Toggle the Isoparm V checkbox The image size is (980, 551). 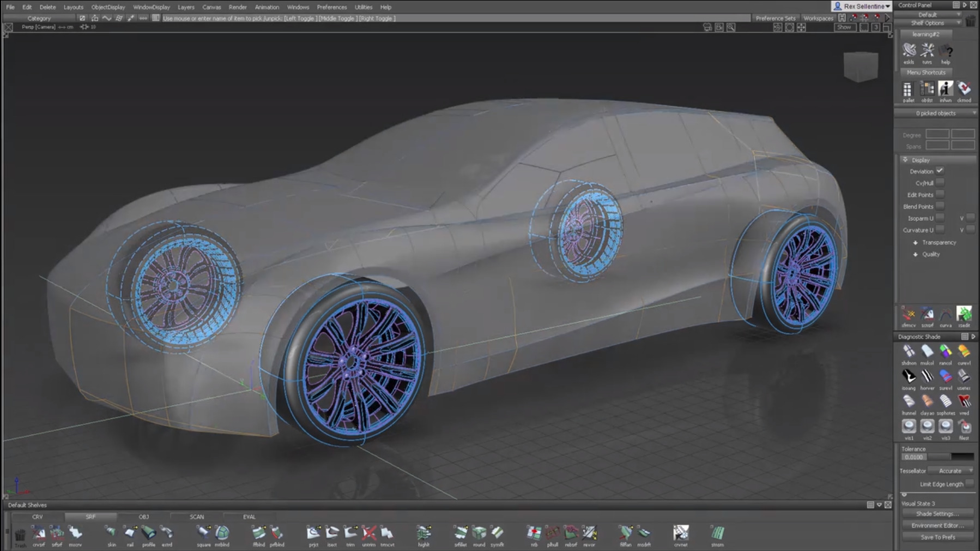tap(970, 218)
